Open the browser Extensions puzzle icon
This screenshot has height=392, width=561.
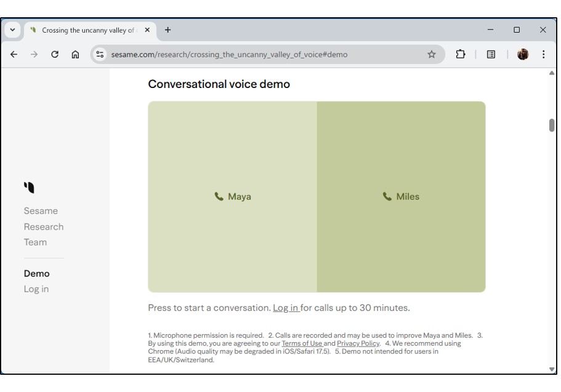pyautogui.click(x=460, y=54)
